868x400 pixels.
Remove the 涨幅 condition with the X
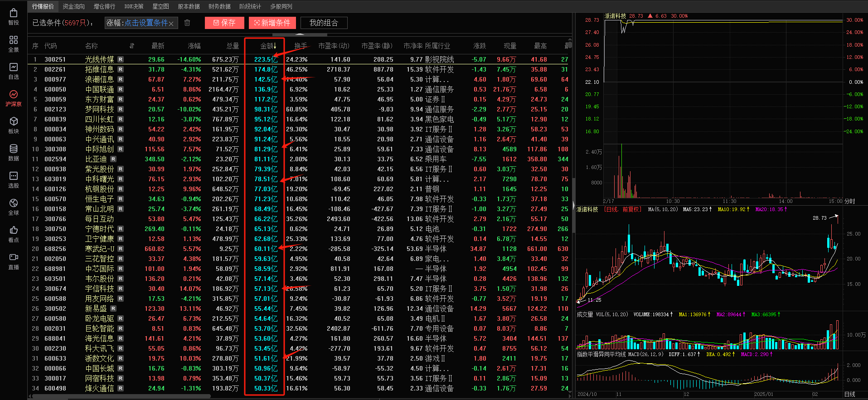click(x=171, y=24)
